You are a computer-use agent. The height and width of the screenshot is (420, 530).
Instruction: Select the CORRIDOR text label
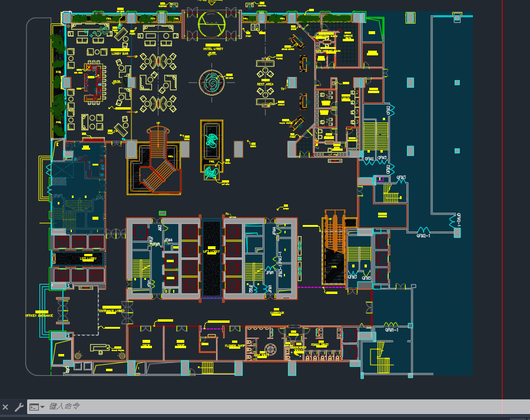click(277, 313)
